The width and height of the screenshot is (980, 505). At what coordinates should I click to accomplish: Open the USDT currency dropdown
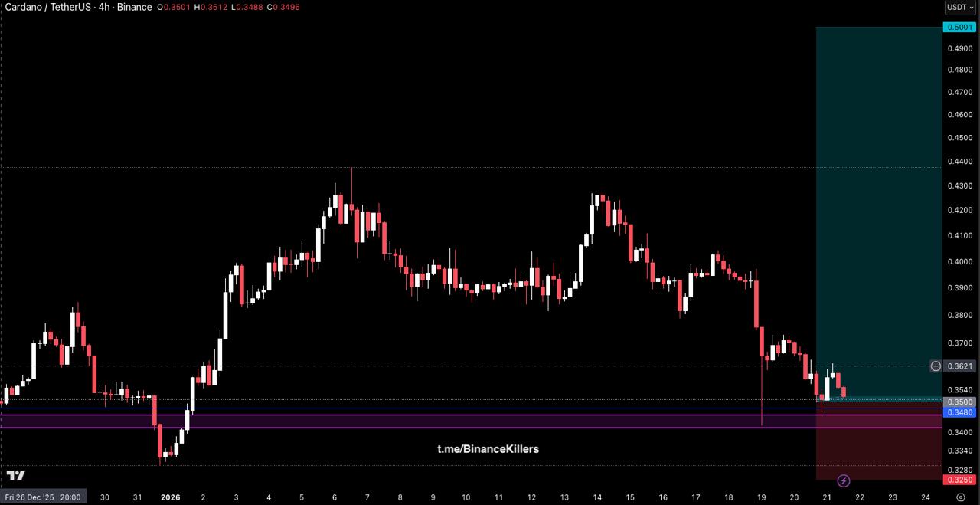pos(960,8)
